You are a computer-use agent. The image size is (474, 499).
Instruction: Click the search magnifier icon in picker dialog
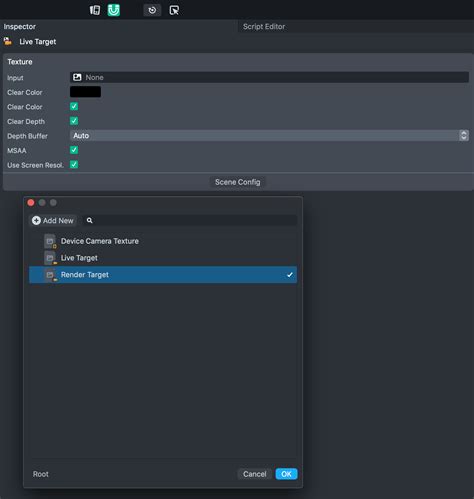89,220
